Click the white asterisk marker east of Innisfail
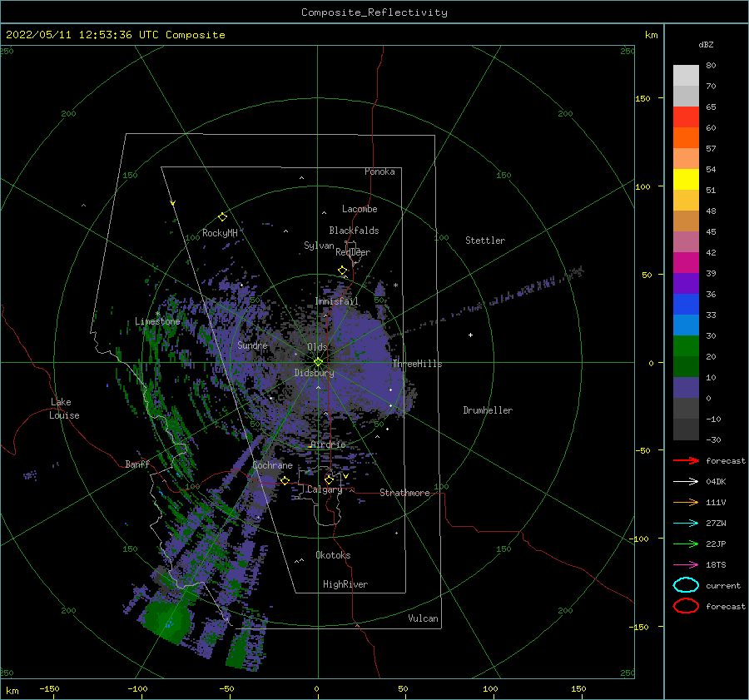Image resolution: width=749 pixels, height=700 pixels. point(395,285)
